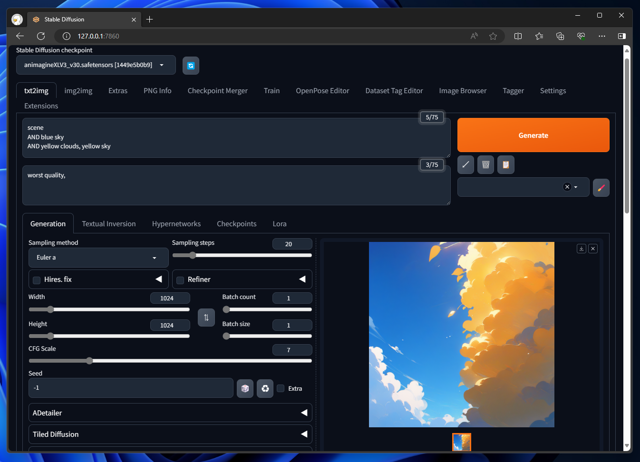Open the pencil edit-styles icon
Viewport: 640px width, 462px height.
pos(601,188)
